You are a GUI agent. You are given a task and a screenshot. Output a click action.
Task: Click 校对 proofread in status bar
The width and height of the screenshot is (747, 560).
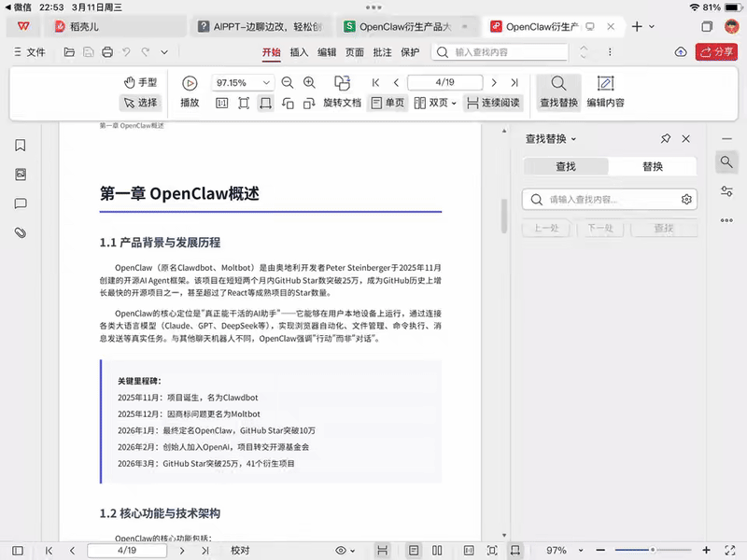tap(240, 551)
